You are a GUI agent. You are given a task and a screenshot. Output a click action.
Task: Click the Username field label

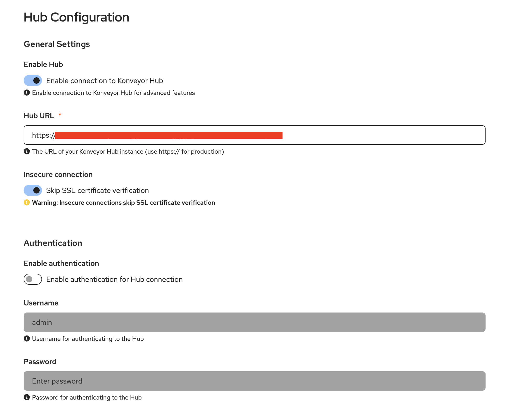coord(41,303)
